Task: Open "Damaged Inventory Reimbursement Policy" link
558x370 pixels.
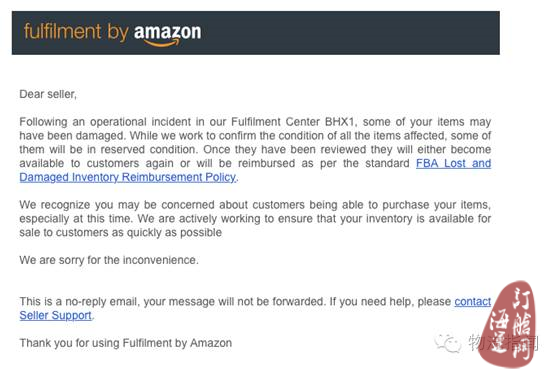Action: point(127,177)
